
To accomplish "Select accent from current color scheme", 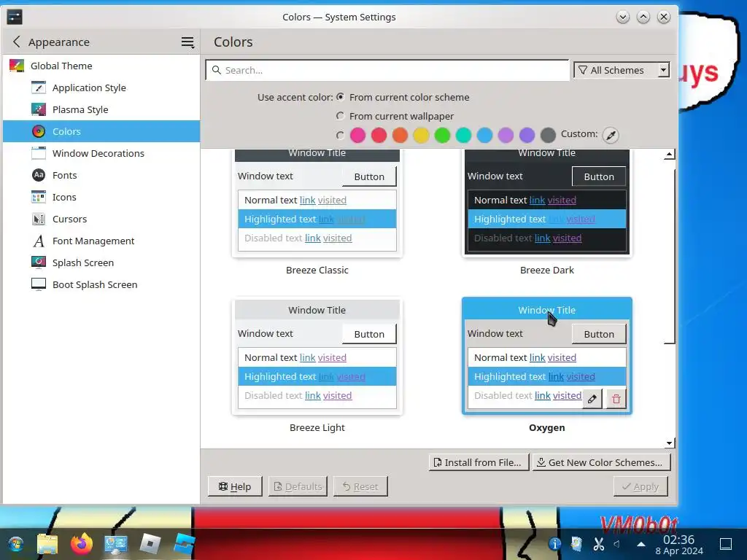I will click(340, 97).
